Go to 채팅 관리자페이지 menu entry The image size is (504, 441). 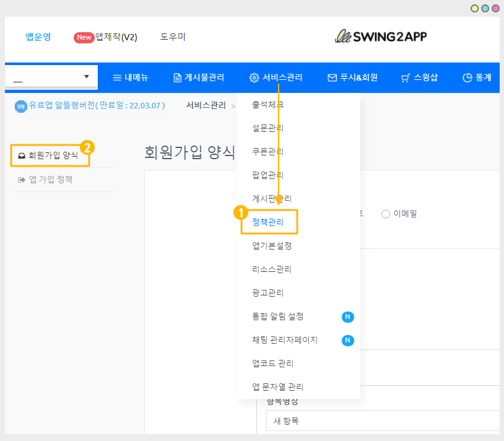coord(285,340)
